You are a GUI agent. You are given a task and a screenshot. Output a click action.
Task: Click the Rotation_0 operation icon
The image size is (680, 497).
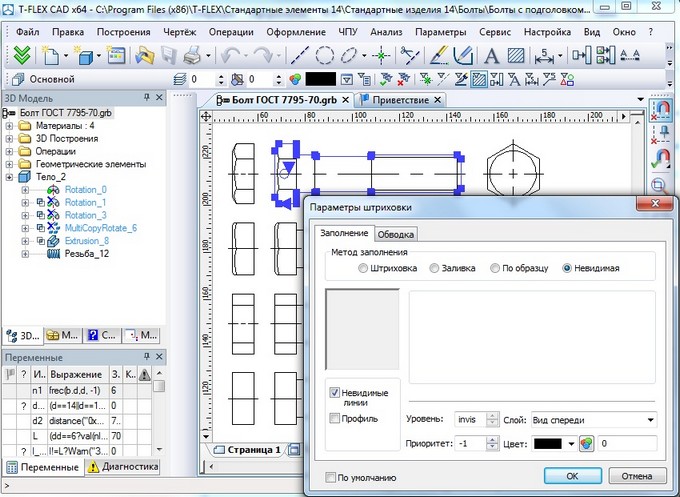click(x=53, y=190)
